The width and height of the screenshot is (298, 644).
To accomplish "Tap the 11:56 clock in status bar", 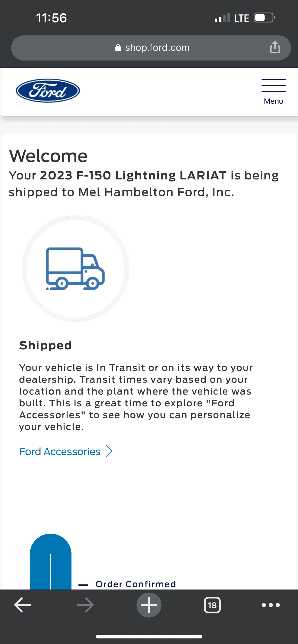I will tap(52, 18).
